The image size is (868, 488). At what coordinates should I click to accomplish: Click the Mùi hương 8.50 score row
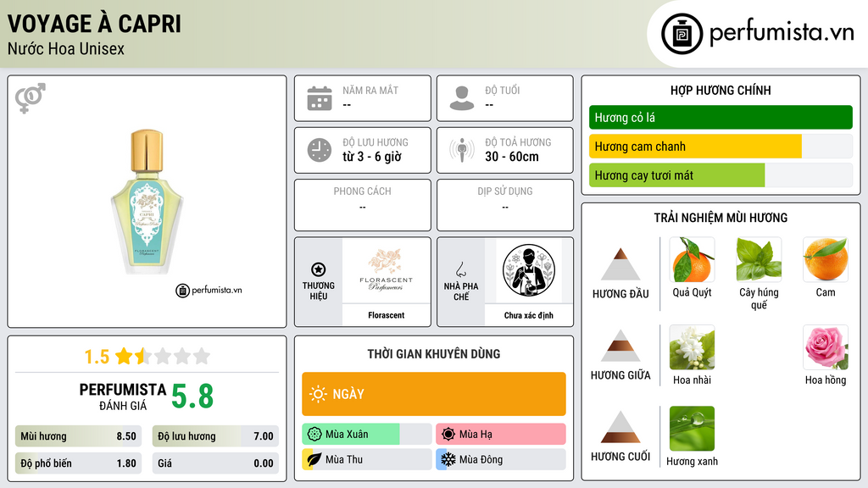tap(79, 436)
